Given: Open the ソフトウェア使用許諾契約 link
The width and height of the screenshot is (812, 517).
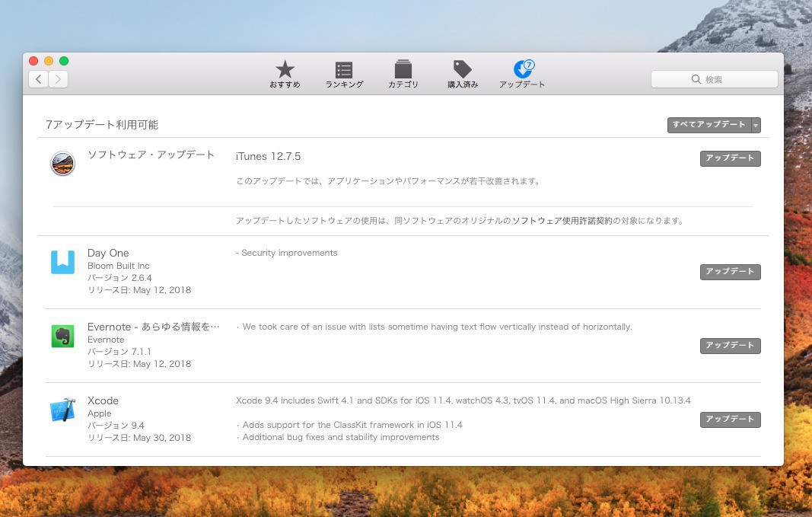Looking at the screenshot, I should [x=562, y=221].
